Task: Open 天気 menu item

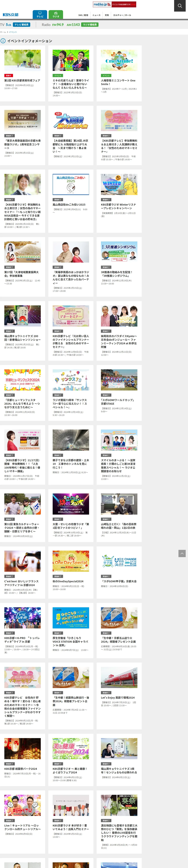Action: pos(107,15)
